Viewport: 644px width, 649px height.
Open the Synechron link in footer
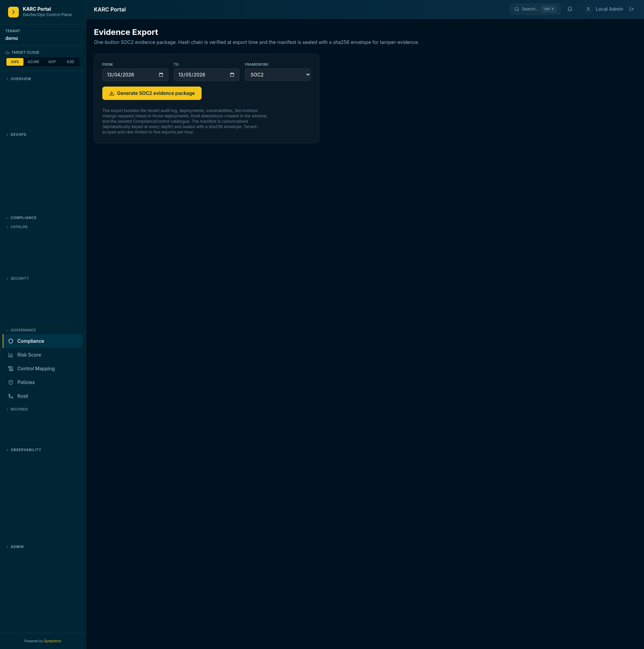(53, 641)
